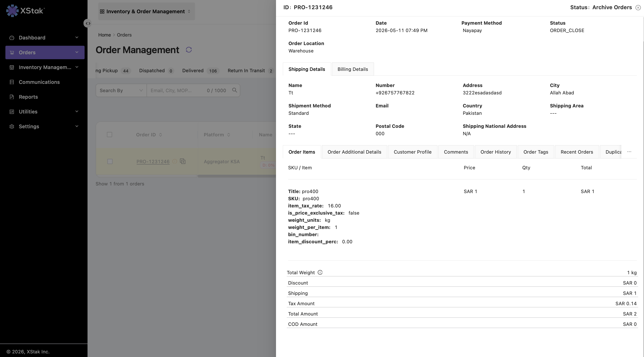Click the info icon beside Total Weight
This screenshot has width=644, height=357.
(x=320, y=272)
